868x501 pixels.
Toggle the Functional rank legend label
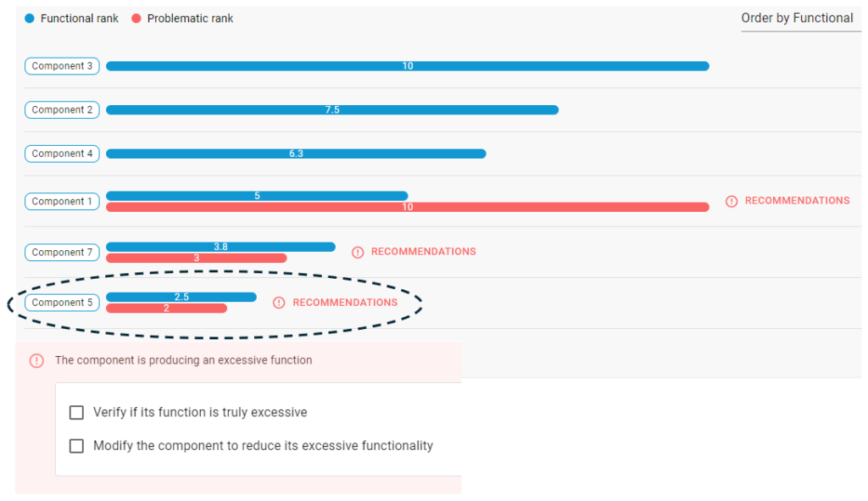coord(79,19)
